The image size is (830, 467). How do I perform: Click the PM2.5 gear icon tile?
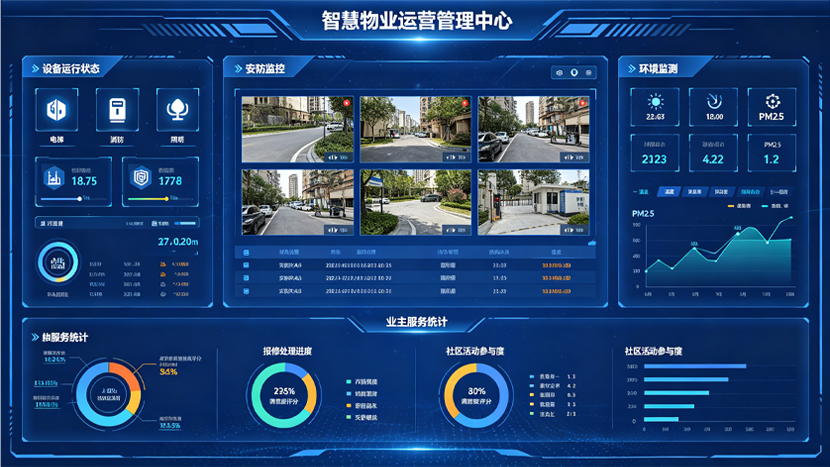[771, 102]
